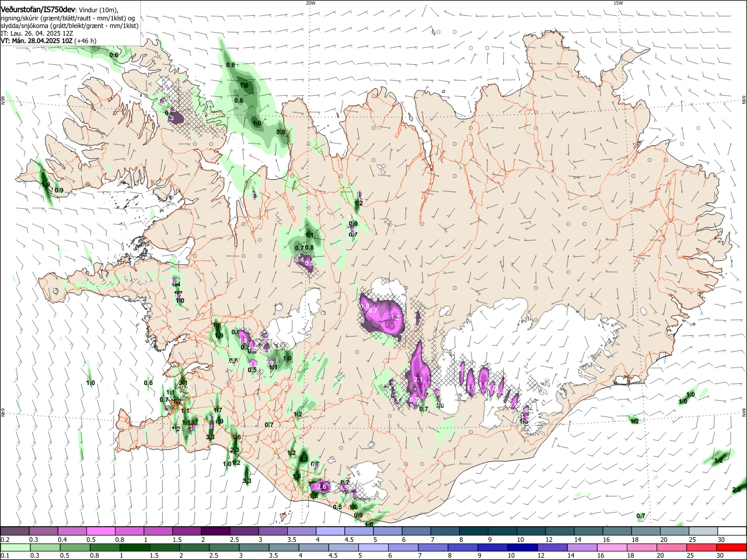The height and width of the screenshot is (560, 747).
Task: Pick the grey-purple snow swatch between 0.2 and 0.3
Action: coord(15,531)
